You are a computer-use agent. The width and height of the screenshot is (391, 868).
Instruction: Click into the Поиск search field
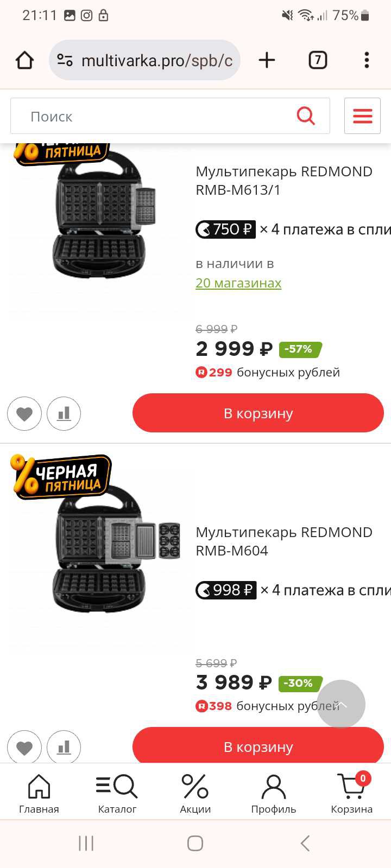(x=170, y=116)
